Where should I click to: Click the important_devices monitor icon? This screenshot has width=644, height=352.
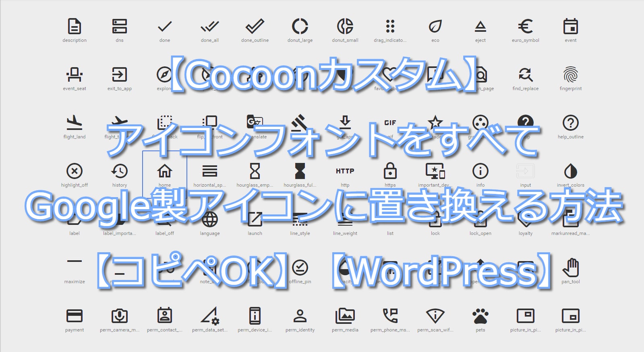435,171
